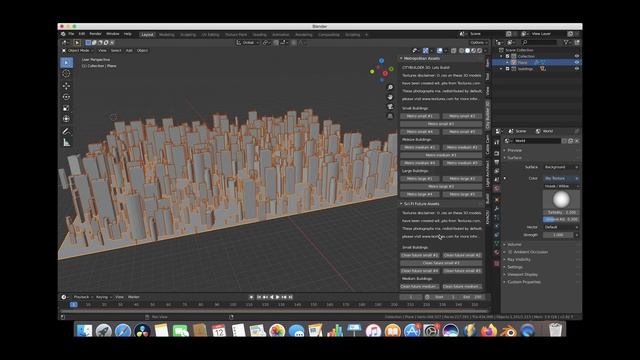
Task: Toggle the camera view icon
Action: pyautogui.click(x=390, y=107)
